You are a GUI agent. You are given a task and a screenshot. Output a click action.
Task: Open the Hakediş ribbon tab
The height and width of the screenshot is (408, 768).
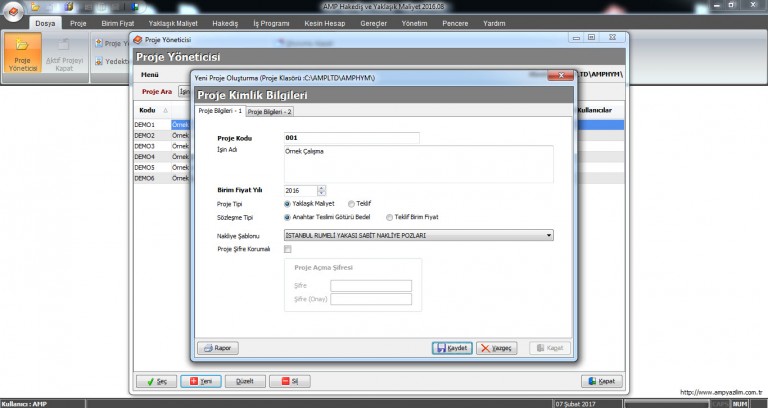point(226,20)
